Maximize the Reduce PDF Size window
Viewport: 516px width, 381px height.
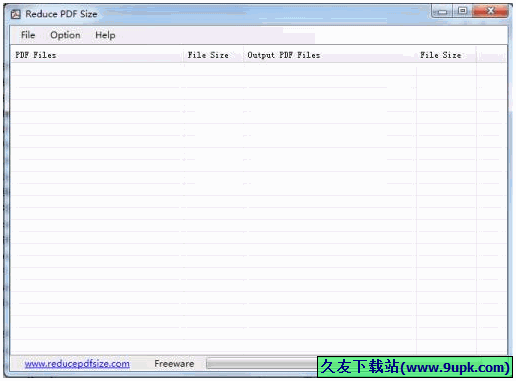point(462,11)
